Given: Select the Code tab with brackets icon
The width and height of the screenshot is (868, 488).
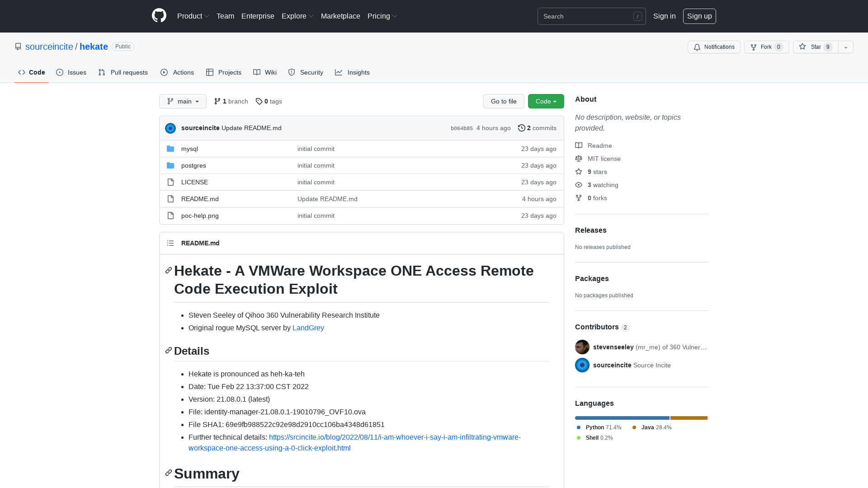Looking at the screenshot, I should click(x=31, y=72).
